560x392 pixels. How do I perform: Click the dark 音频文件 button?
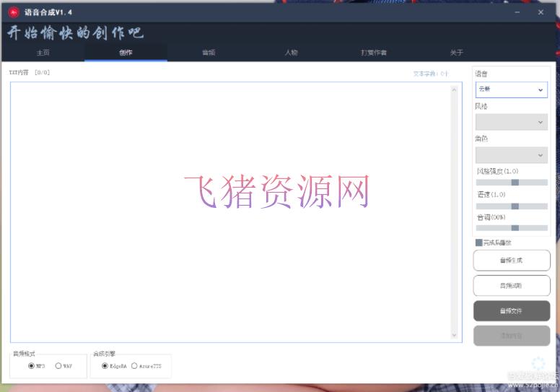(512, 311)
